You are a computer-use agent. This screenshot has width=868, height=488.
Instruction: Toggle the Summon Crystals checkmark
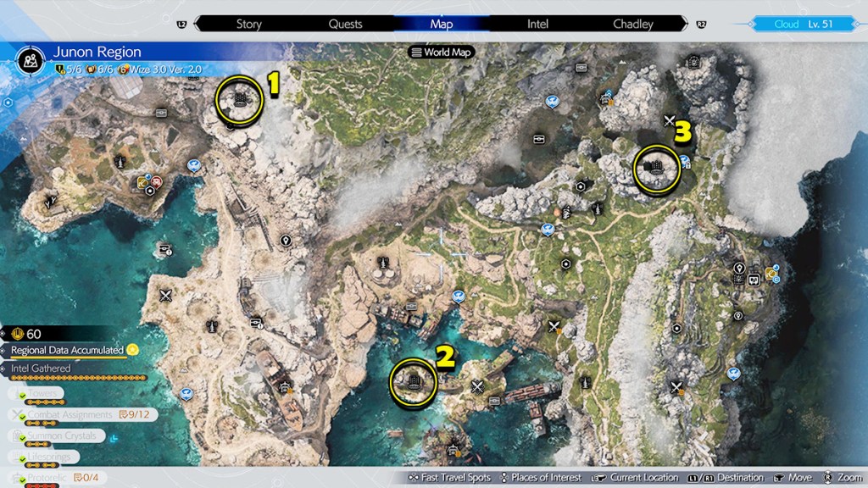tap(22, 436)
